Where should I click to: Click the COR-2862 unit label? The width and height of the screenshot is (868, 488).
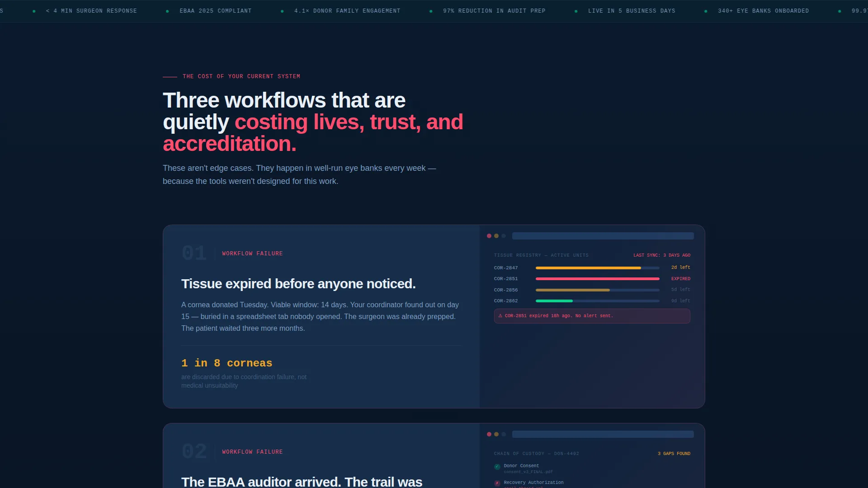506,301
